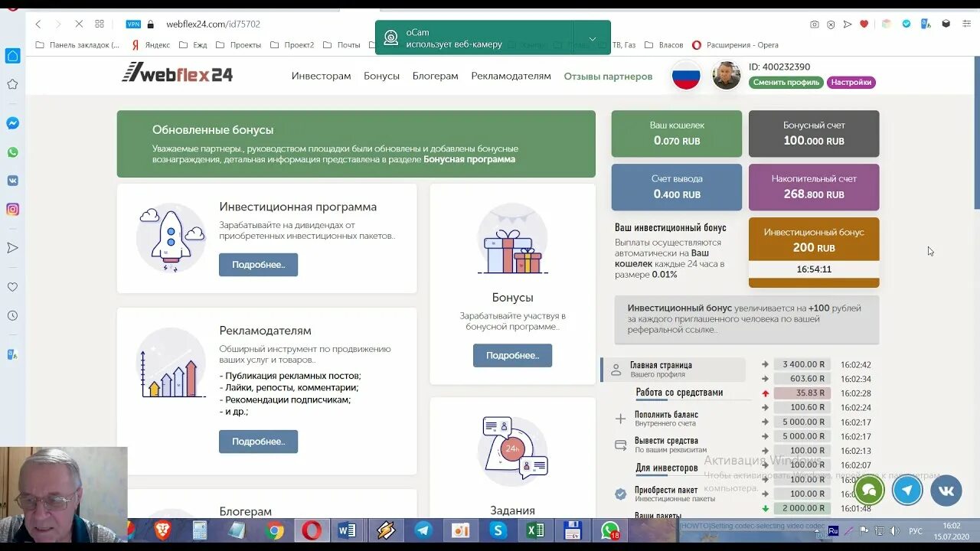Image resolution: width=980 pixels, height=551 pixels.
Task: Click the address bar URL webflex24.com
Action: [x=213, y=24]
